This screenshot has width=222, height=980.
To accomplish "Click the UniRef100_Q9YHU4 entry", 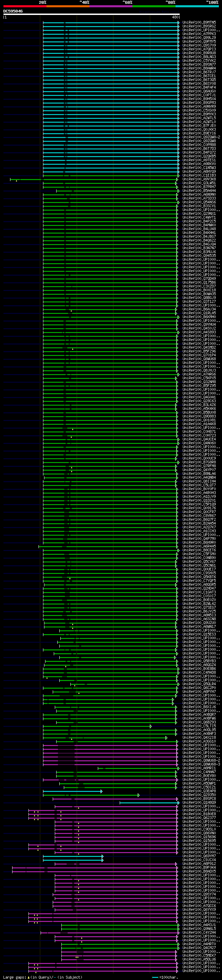I will click(199, 324).
